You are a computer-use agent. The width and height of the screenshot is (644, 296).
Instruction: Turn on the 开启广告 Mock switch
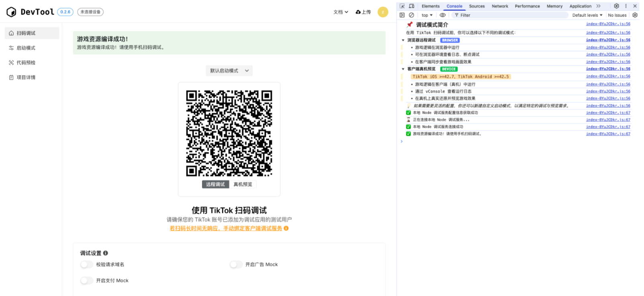pyautogui.click(x=236, y=264)
